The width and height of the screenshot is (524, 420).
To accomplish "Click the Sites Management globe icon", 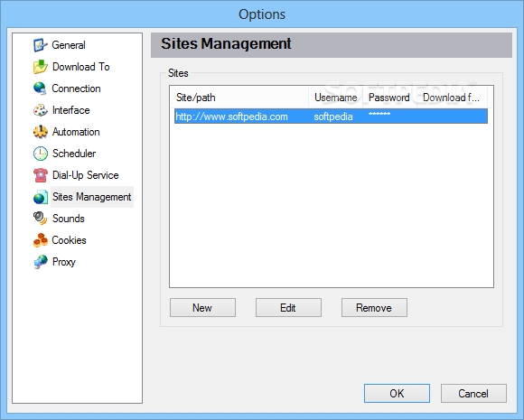I will 40,197.
